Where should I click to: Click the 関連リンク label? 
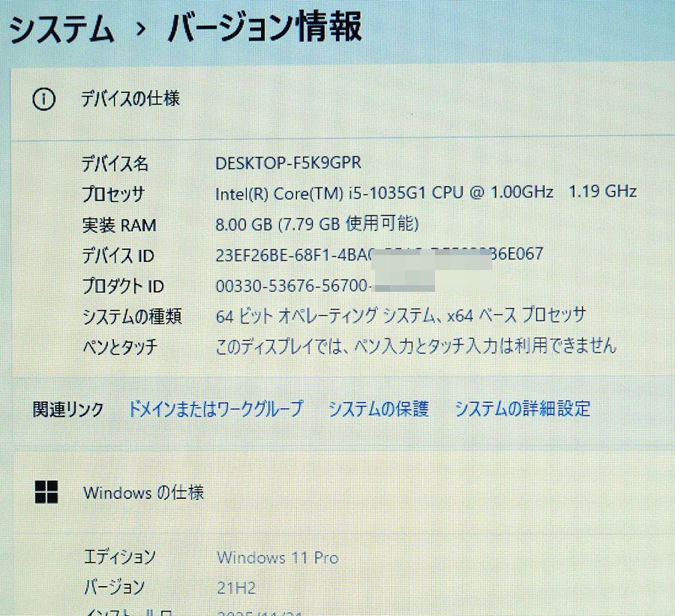[68, 409]
